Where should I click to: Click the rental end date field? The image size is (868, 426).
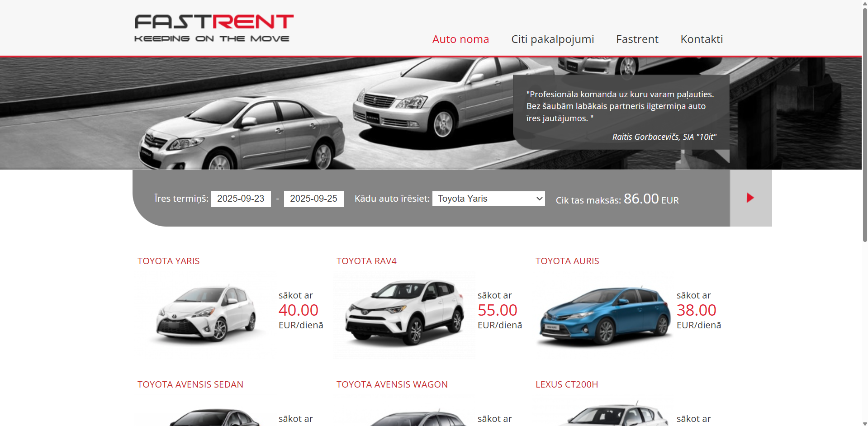pos(313,199)
